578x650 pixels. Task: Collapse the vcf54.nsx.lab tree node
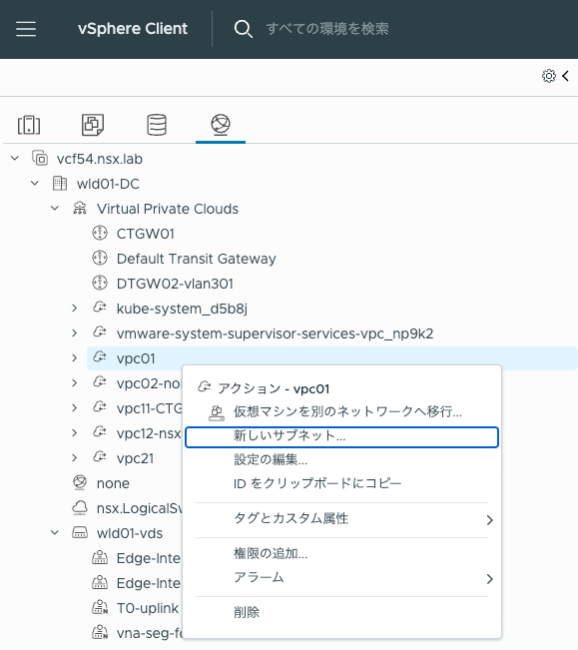(x=15, y=158)
